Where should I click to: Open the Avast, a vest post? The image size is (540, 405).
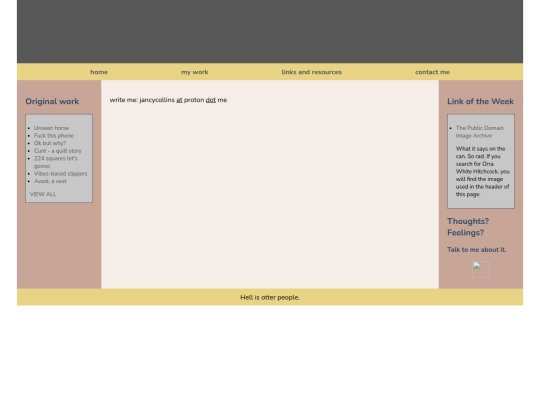[50, 181]
